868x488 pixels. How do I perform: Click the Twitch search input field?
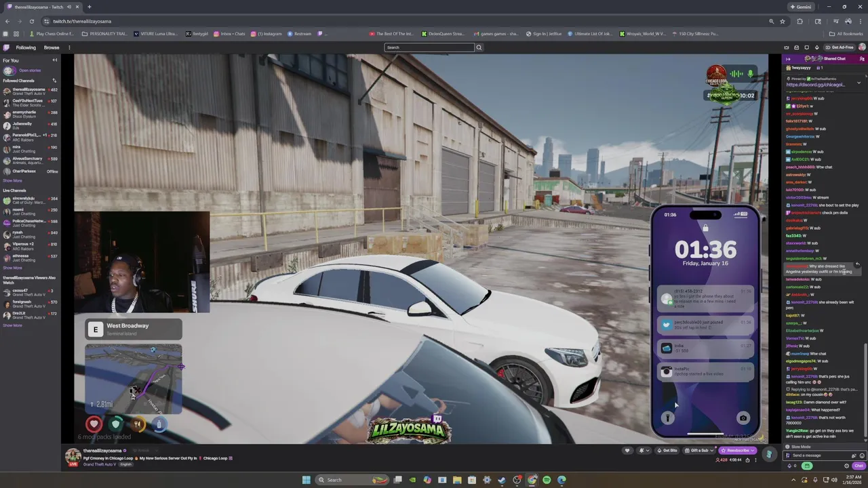(429, 47)
